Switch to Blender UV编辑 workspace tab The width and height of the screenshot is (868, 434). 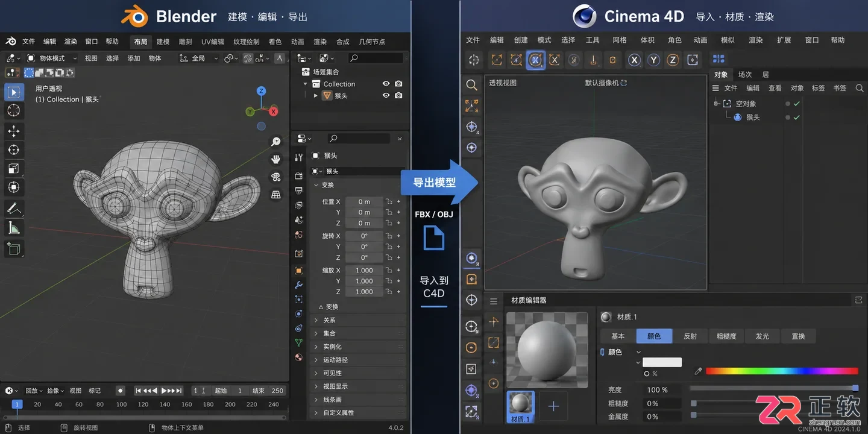click(213, 42)
